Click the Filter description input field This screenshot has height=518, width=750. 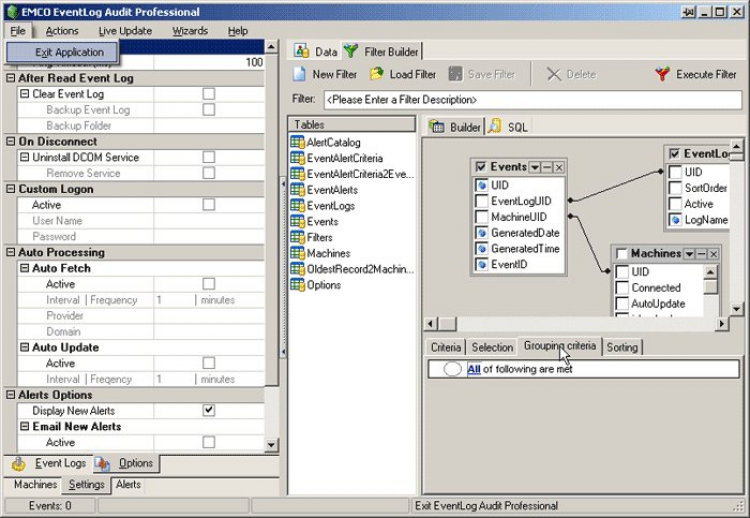533,100
